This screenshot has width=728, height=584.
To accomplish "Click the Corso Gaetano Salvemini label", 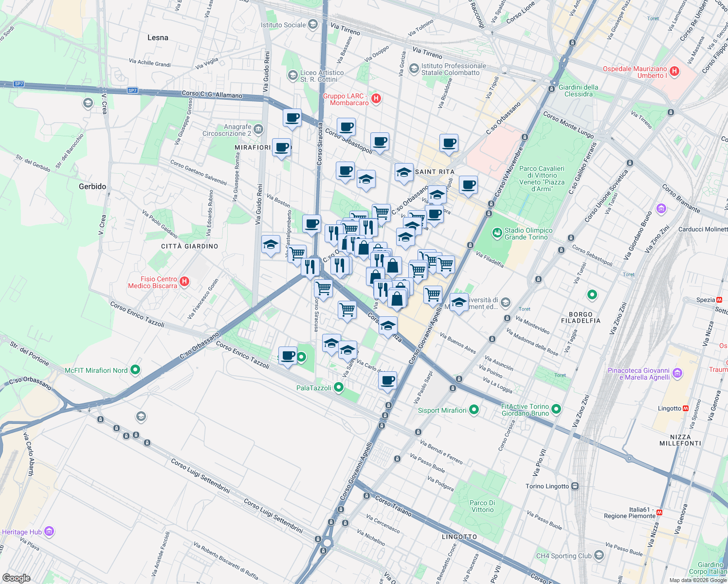I will [199, 172].
